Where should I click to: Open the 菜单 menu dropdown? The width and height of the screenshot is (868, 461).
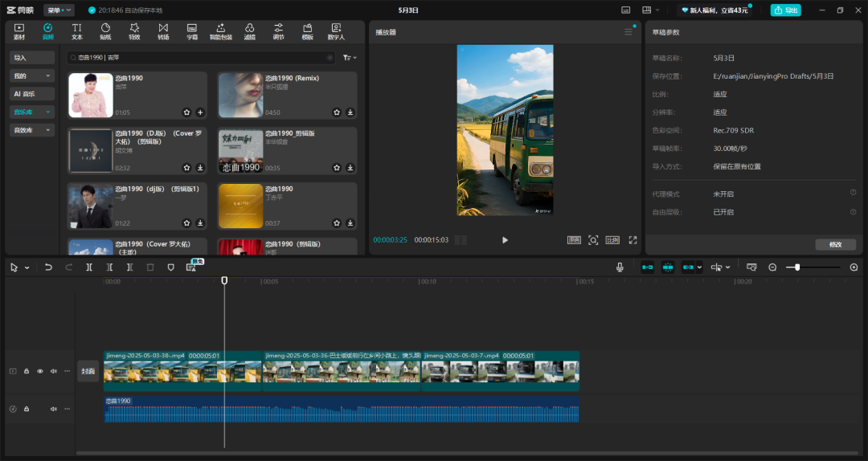pos(59,10)
